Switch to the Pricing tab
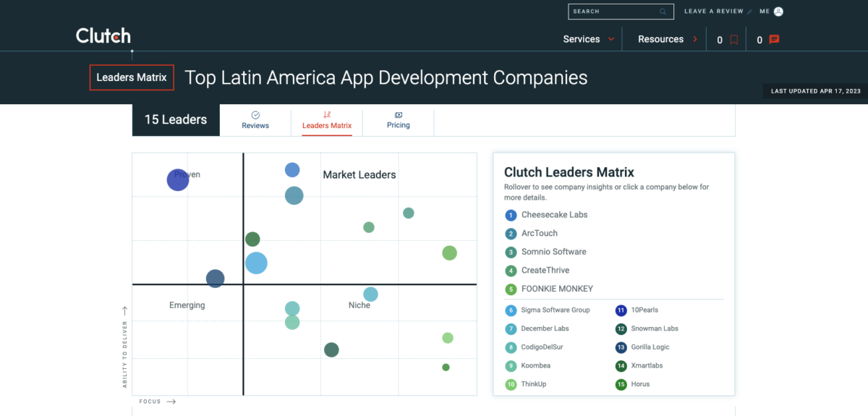The height and width of the screenshot is (416, 868). 399,119
